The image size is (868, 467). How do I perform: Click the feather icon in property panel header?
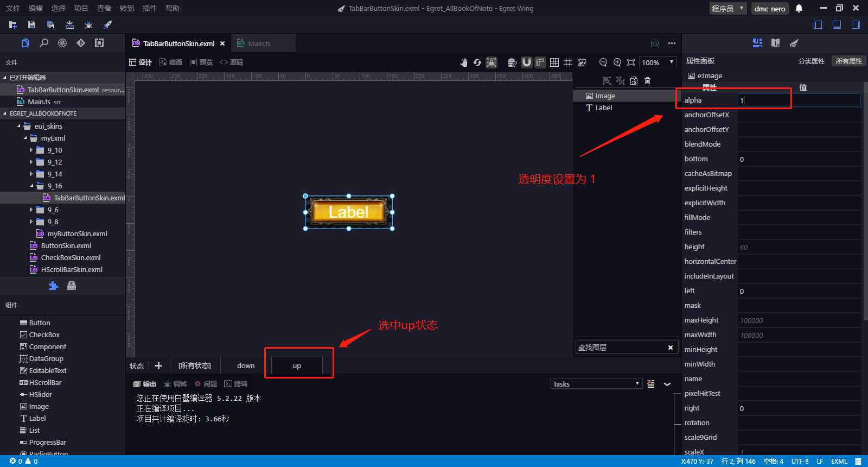[x=794, y=43]
